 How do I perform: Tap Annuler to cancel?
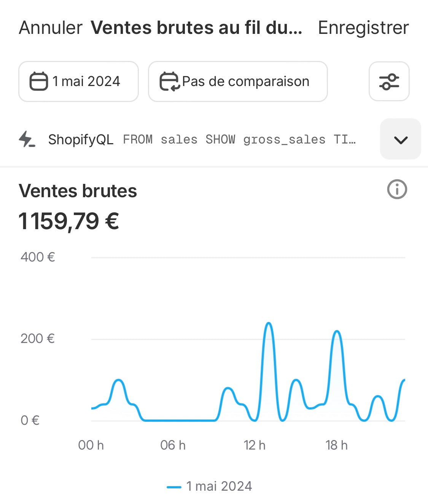[51, 28]
